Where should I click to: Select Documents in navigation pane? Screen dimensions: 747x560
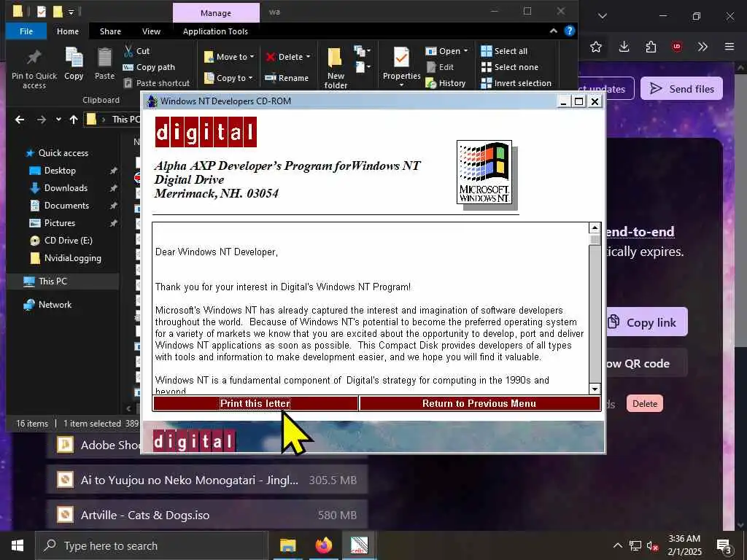pyautogui.click(x=66, y=206)
